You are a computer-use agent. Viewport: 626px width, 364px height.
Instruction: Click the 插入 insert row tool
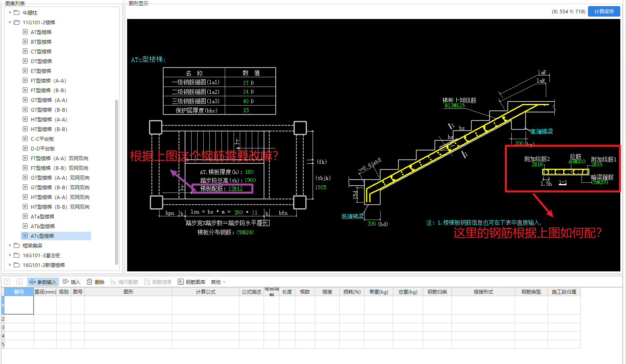[x=71, y=282]
